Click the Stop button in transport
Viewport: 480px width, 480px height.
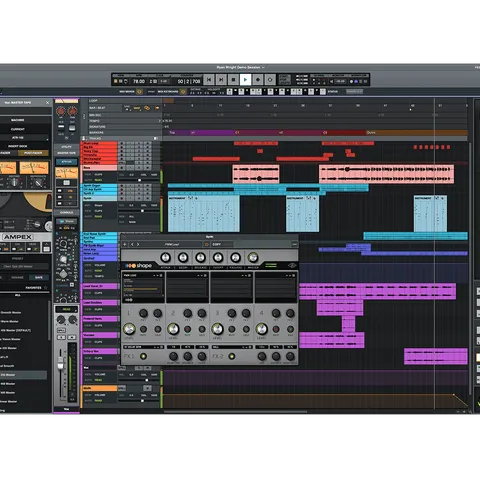233,80
